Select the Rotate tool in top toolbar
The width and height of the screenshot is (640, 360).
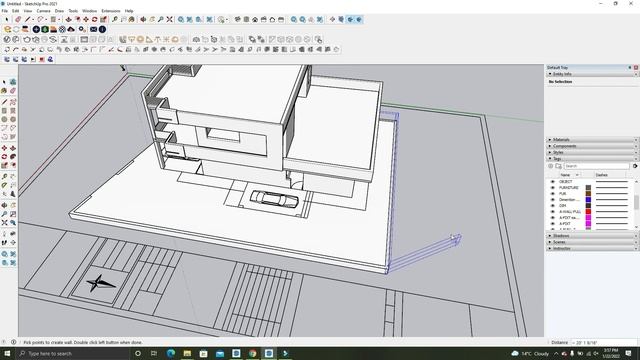[x=95, y=20]
